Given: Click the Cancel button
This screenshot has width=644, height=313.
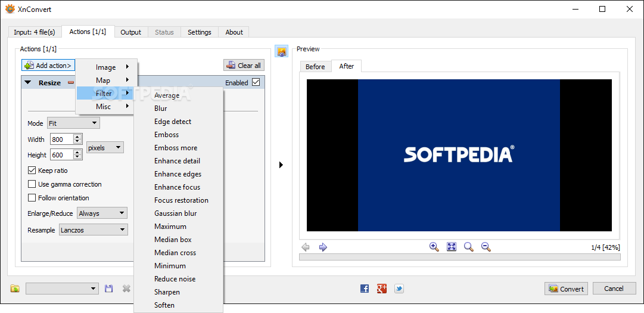Looking at the screenshot, I should [x=614, y=289].
